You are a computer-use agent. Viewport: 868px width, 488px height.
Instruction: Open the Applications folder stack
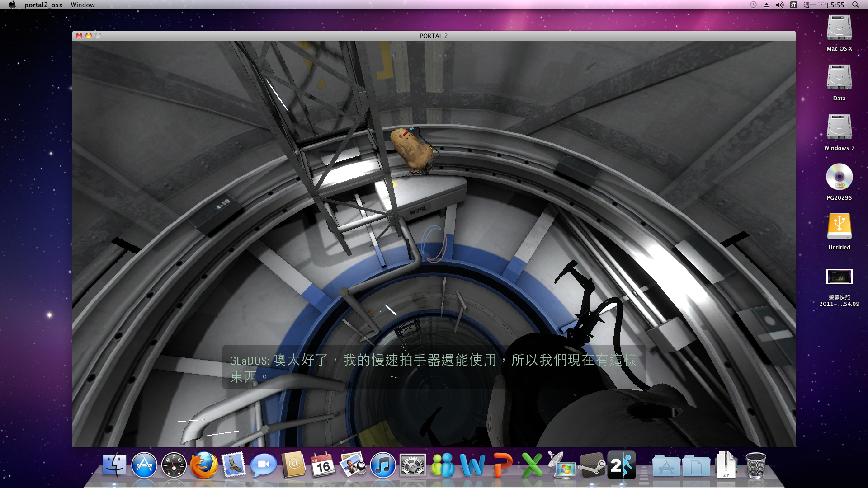[666, 465]
